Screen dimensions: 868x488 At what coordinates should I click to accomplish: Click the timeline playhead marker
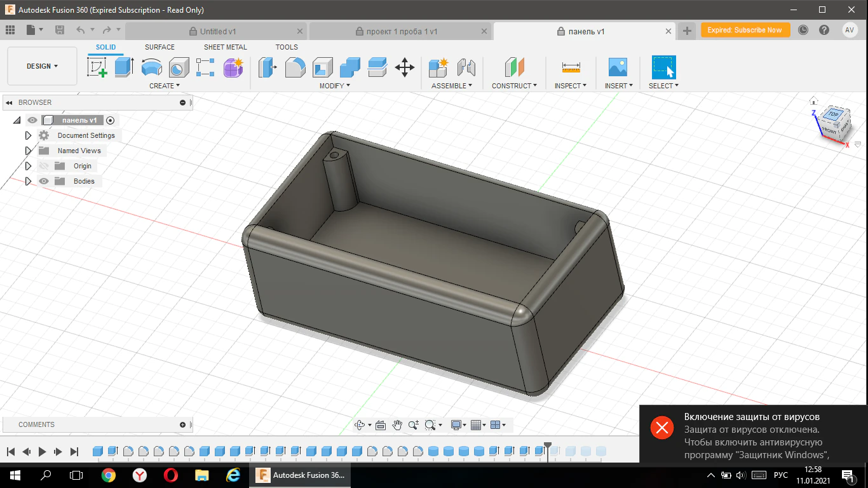[x=547, y=446]
